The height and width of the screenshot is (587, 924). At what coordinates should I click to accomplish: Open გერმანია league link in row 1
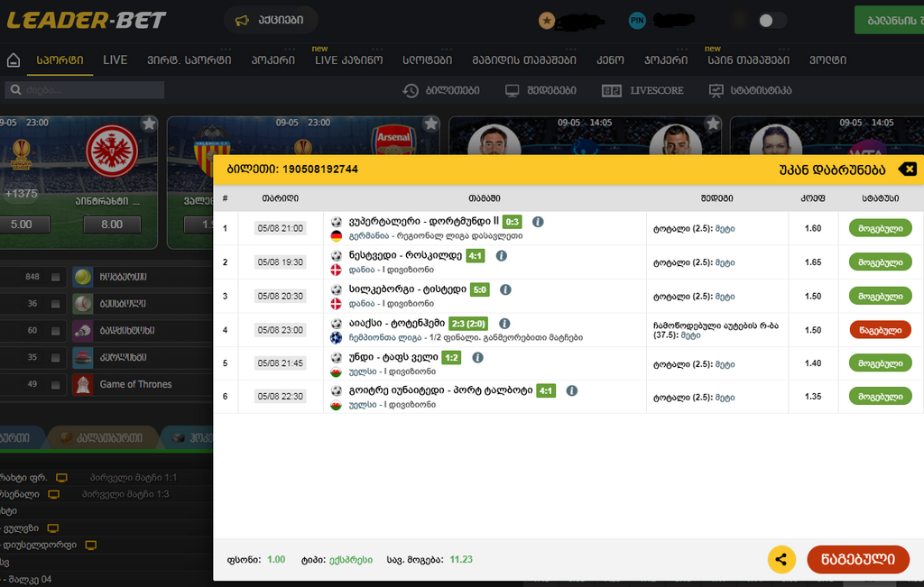[x=369, y=236]
